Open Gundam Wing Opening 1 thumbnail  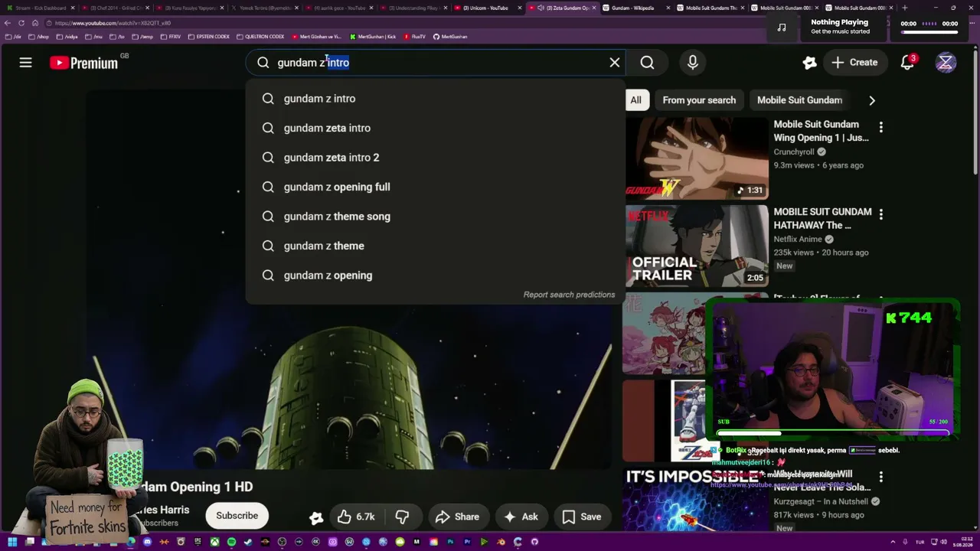[697, 158]
